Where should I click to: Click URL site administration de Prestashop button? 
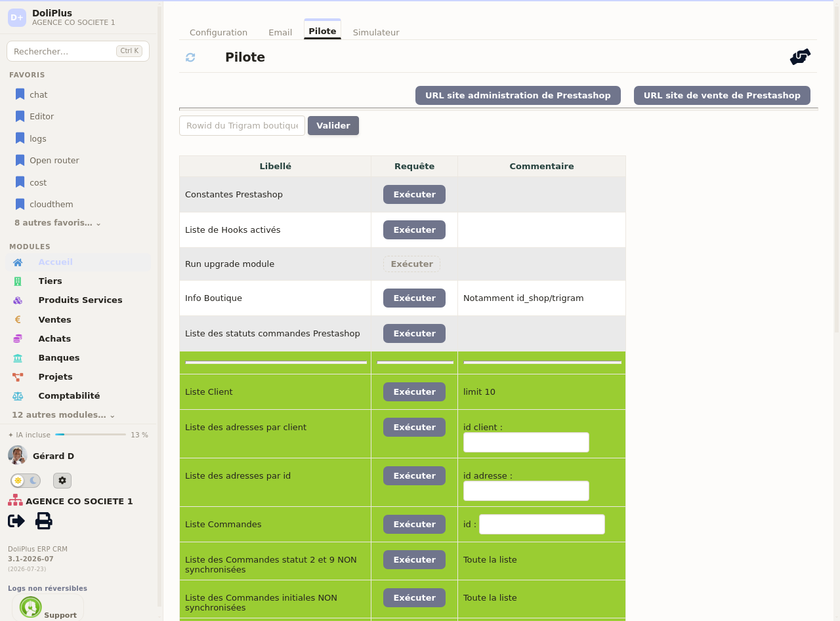click(518, 95)
